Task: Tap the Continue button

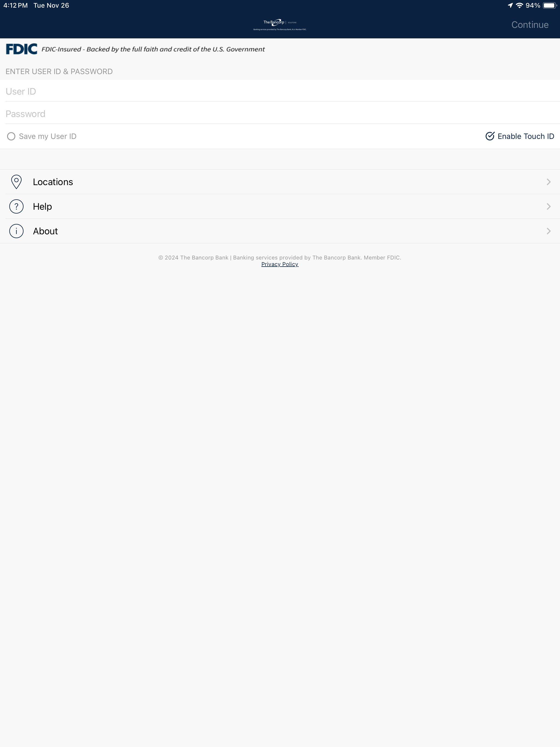Action: 530,25
